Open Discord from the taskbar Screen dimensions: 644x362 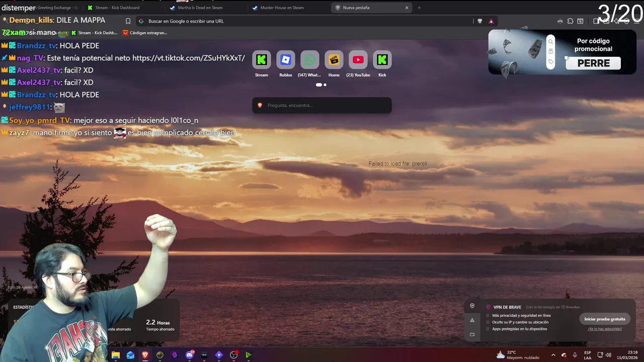click(190, 355)
